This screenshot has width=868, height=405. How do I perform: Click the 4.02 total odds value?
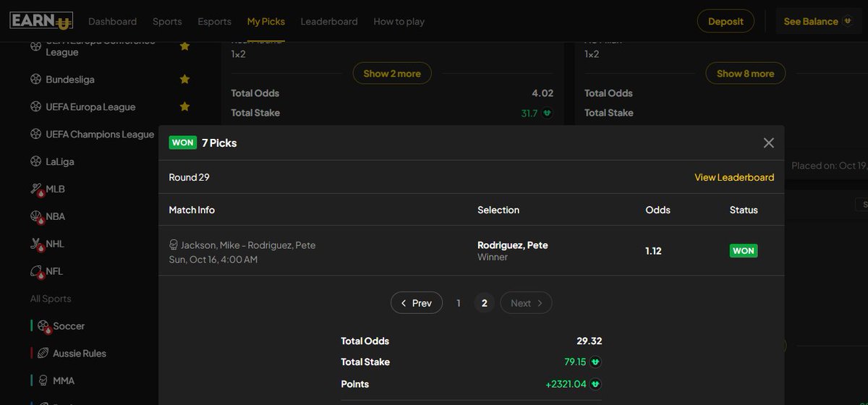tap(542, 93)
